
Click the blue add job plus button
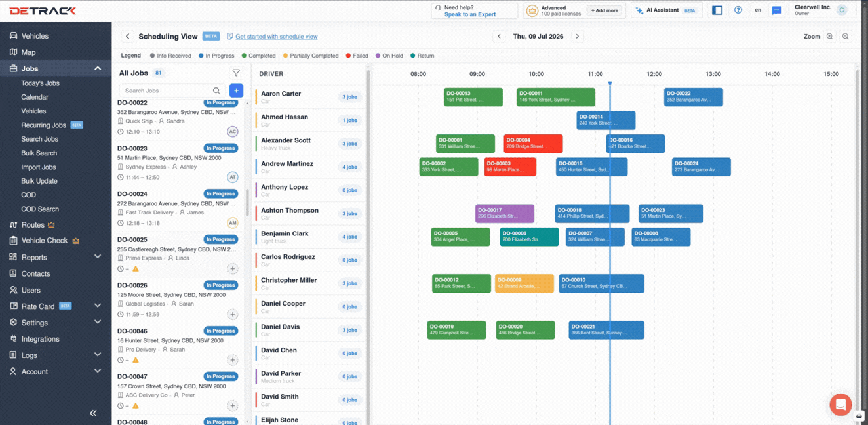click(x=236, y=91)
